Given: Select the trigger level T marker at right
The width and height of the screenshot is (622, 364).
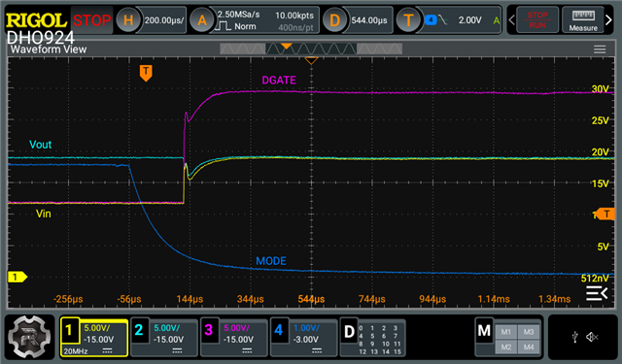Looking at the screenshot, I should tap(605, 214).
